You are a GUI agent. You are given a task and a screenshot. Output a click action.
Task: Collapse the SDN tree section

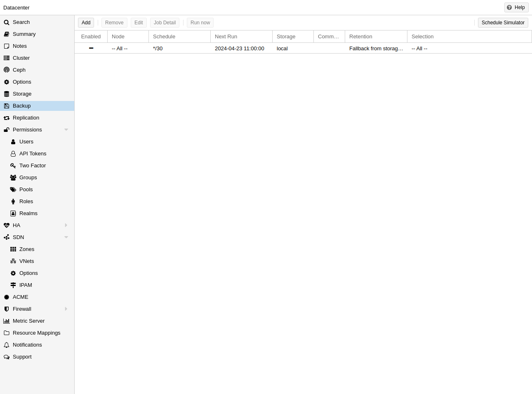coord(66,237)
